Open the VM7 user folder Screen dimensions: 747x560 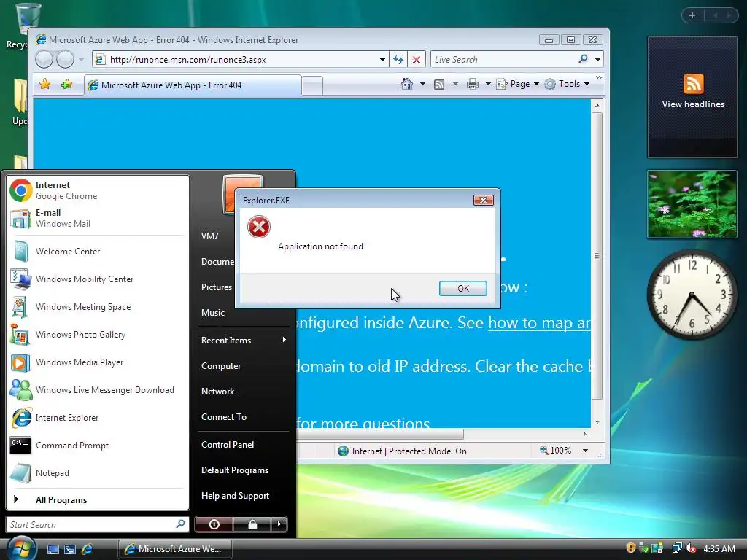209,236
